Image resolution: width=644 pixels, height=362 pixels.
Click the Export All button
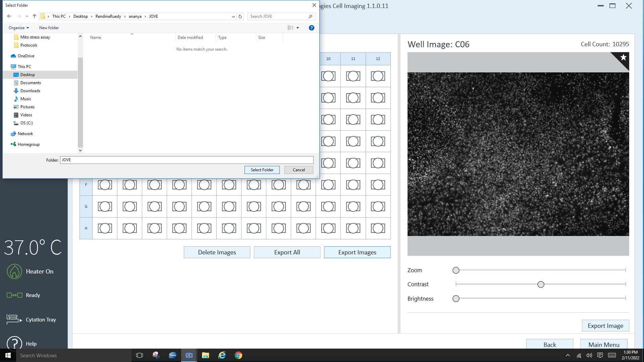(x=287, y=252)
